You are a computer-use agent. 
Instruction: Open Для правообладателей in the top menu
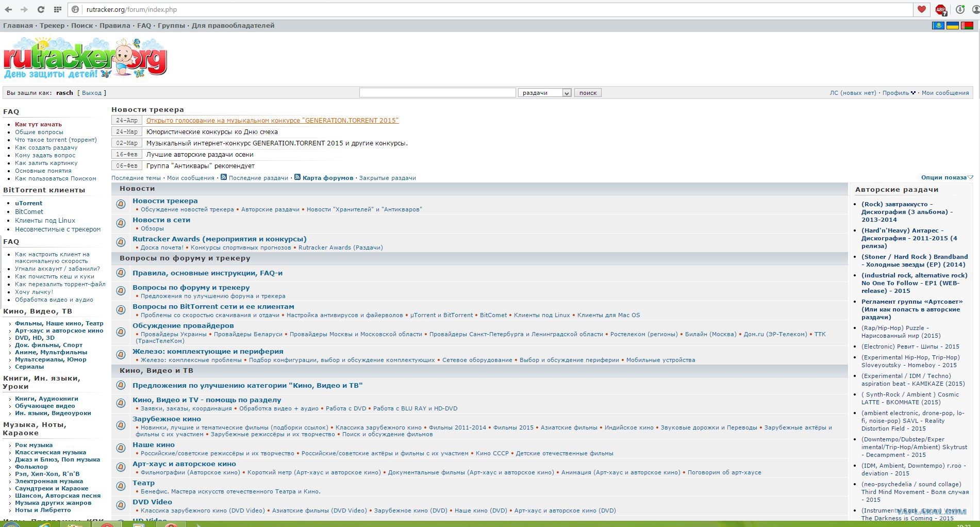[x=233, y=25]
